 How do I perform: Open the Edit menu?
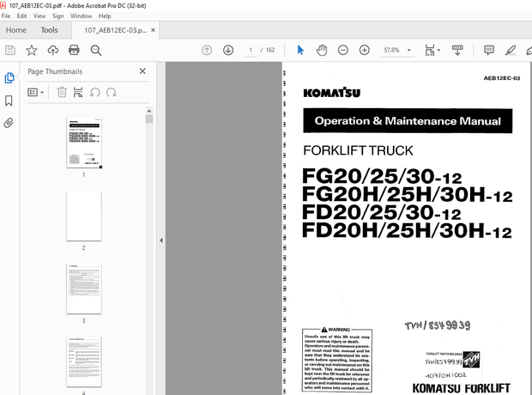21,16
